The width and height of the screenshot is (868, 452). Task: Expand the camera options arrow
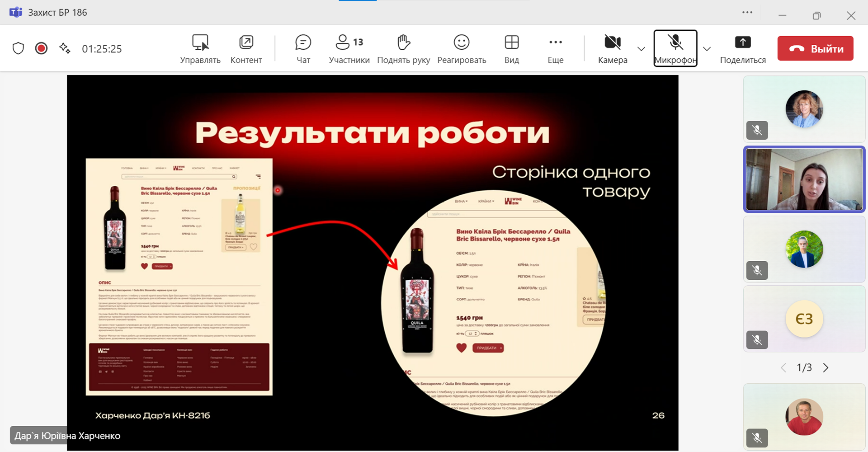tap(641, 49)
